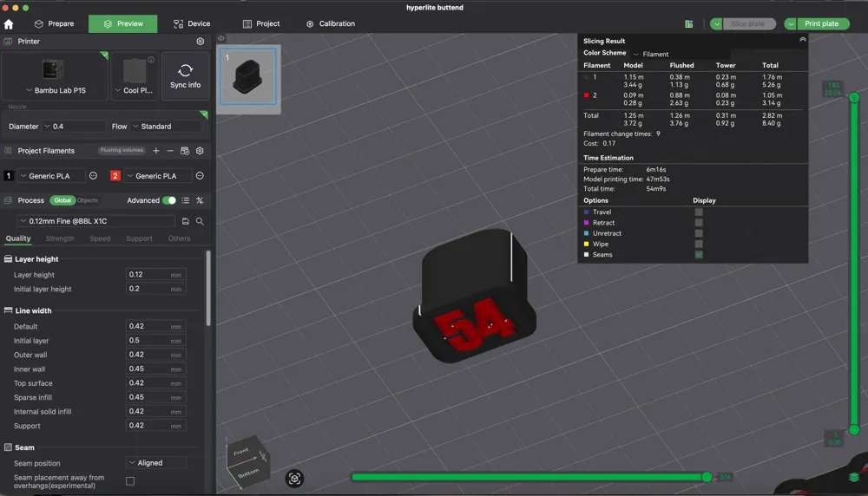
Task: Open AMS filament sync icon
Action: pos(185,150)
